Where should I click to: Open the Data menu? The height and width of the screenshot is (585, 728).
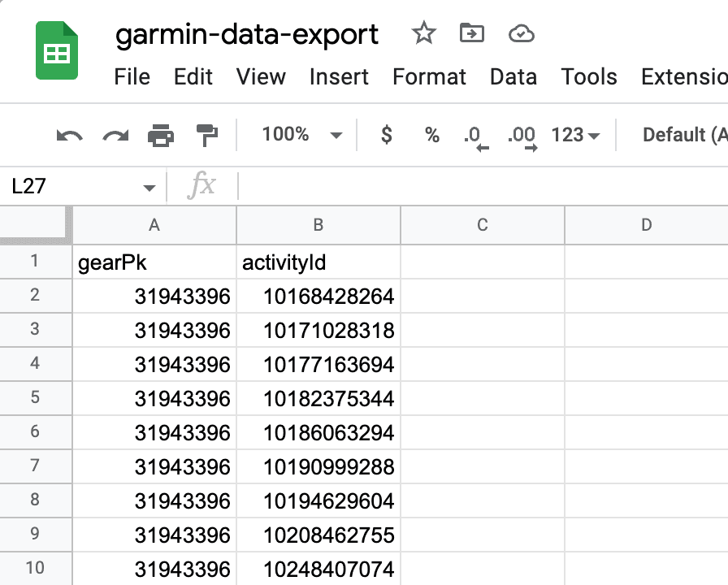(x=513, y=77)
